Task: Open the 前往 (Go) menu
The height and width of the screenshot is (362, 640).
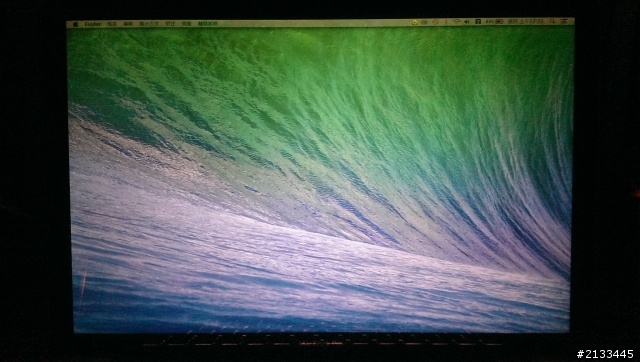Action: coord(170,24)
